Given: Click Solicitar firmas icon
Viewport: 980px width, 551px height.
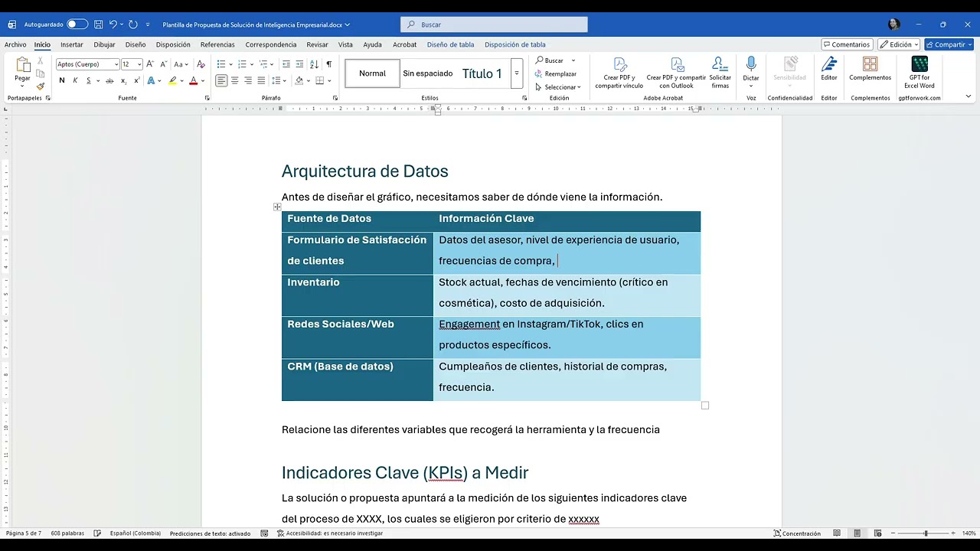Looking at the screenshot, I should coord(720,73).
